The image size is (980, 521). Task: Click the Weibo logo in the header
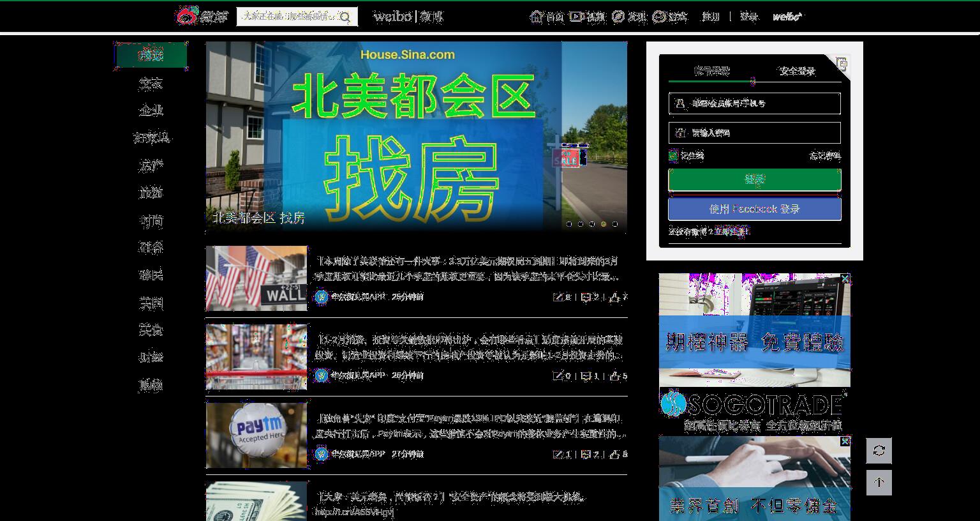click(x=202, y=16)
